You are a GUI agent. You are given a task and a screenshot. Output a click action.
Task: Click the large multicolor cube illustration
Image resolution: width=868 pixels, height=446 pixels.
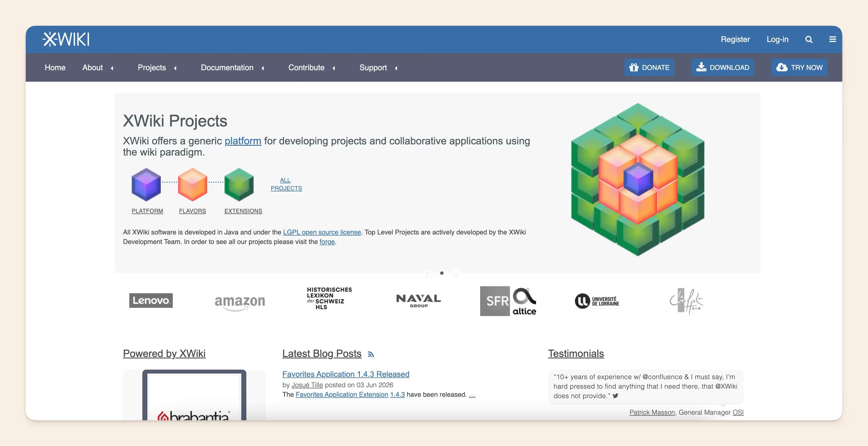pos(638,180)
